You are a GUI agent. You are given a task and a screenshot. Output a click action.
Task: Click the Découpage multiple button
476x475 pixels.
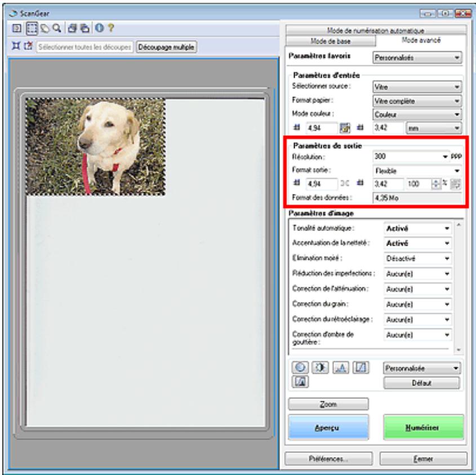[x=166, y=47]
